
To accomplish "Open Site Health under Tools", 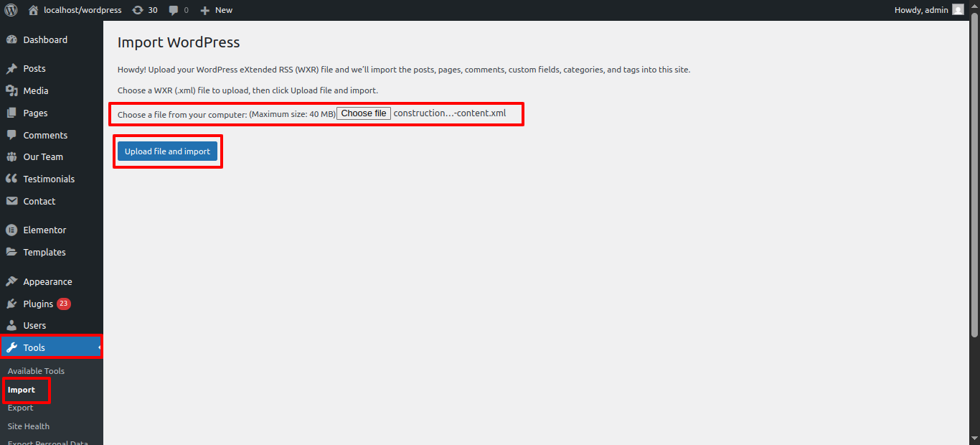I will point(29,426).
